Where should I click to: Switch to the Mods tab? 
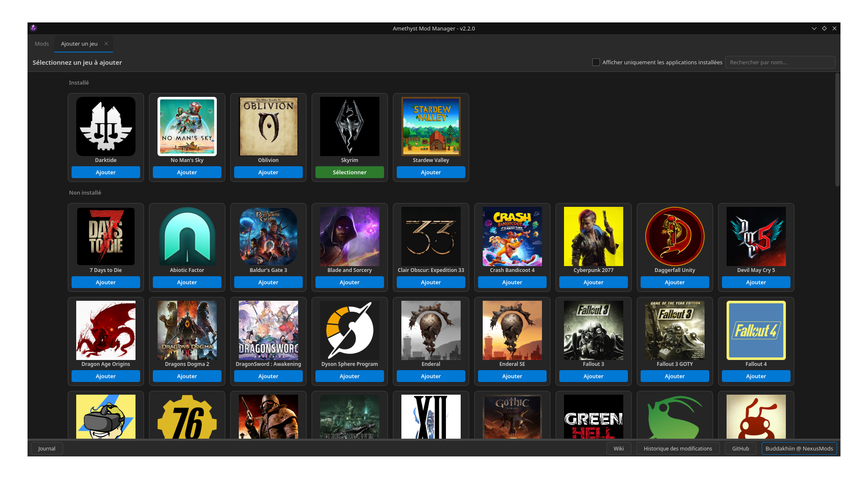pyautogui.click(x=42, y=44)
